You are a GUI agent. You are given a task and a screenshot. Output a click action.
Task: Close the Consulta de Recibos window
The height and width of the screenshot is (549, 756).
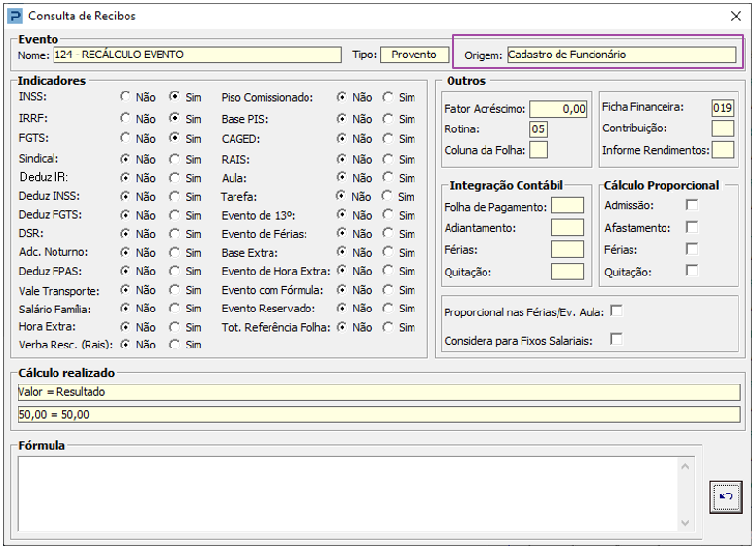736,16
